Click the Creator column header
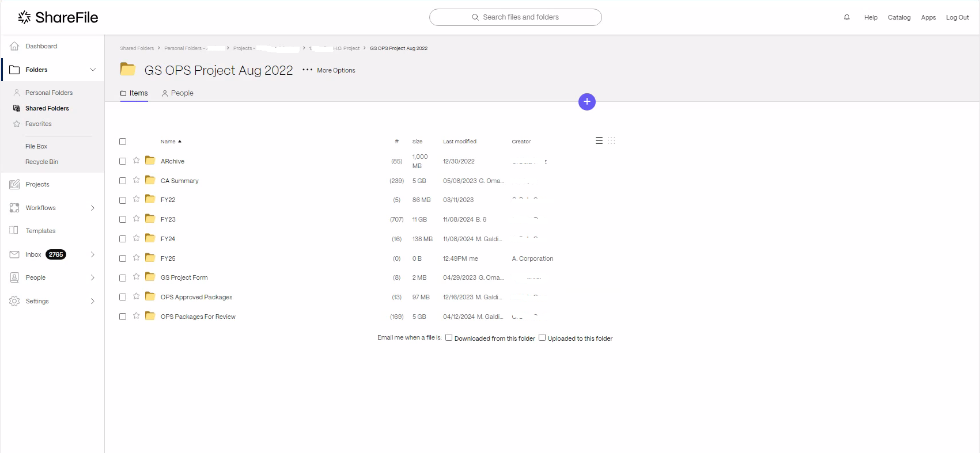Screen dimensions: 980x453 pyautogui.click(x=521, y=142)
